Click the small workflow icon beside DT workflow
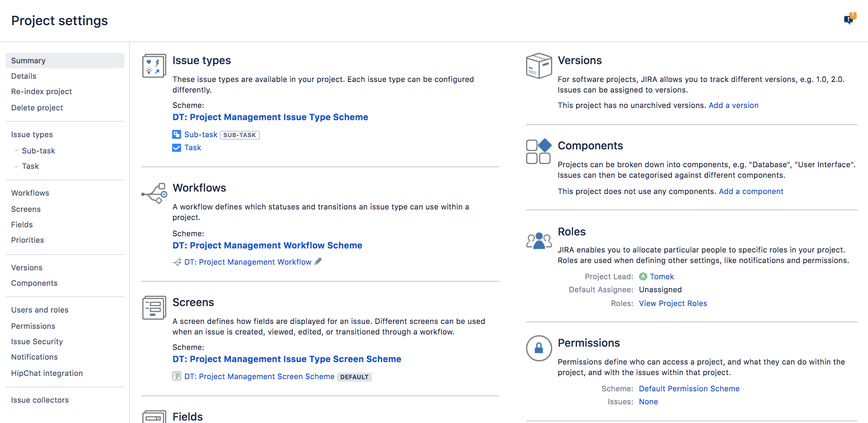 coord(177,262)
